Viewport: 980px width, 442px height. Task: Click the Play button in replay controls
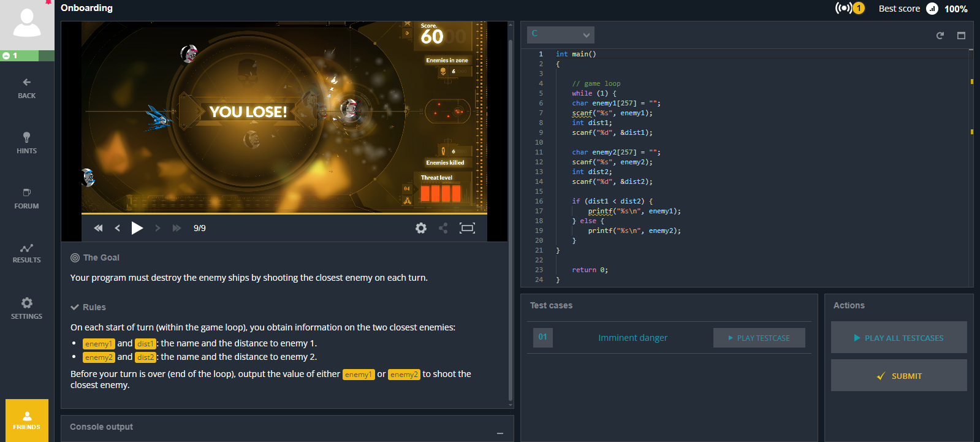coord(137,228)
